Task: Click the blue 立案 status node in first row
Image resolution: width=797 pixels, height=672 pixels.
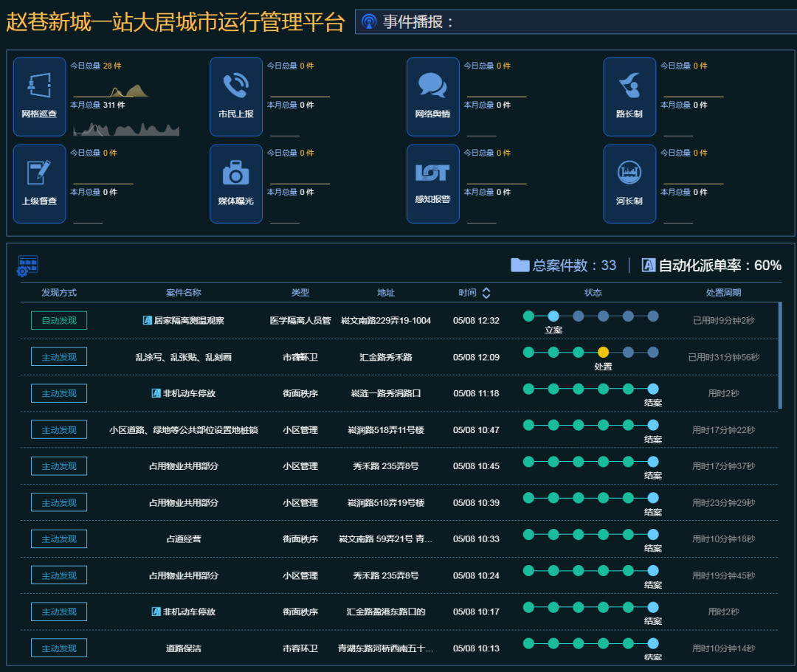Action: tap(553, 316)
